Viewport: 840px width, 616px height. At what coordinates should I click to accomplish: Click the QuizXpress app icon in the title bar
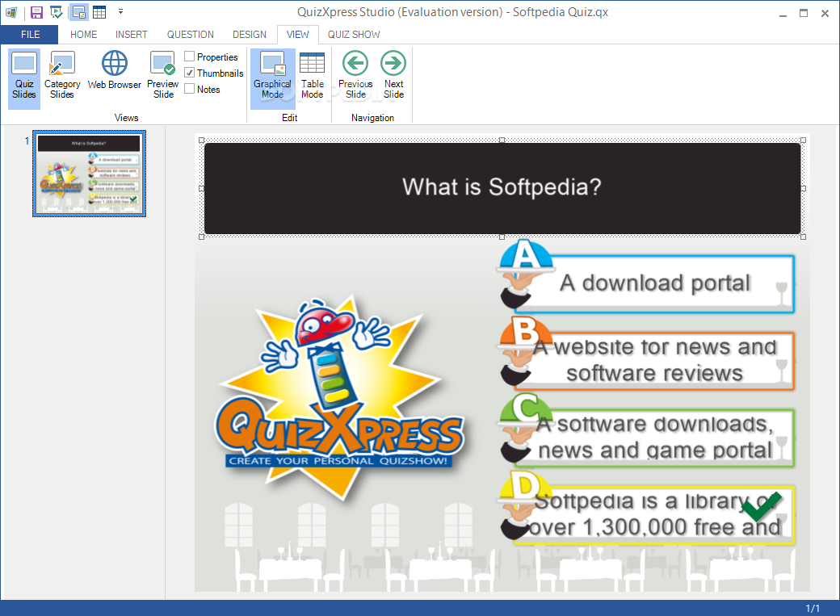coord(11,12)
